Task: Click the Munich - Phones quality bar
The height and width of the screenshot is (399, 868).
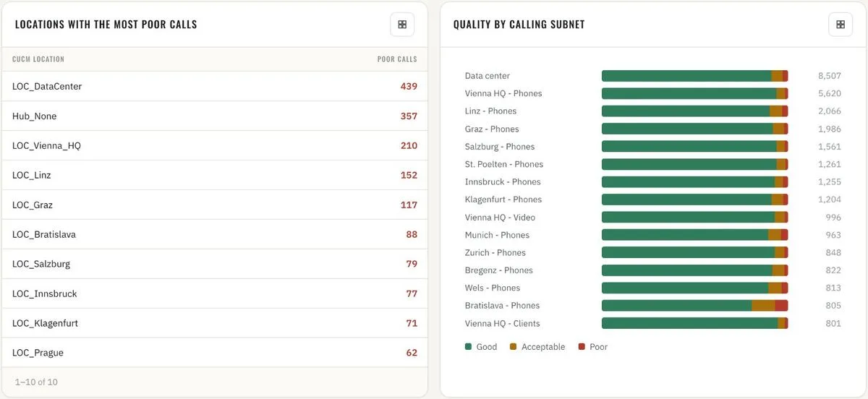Action: (x=694, y=235)
